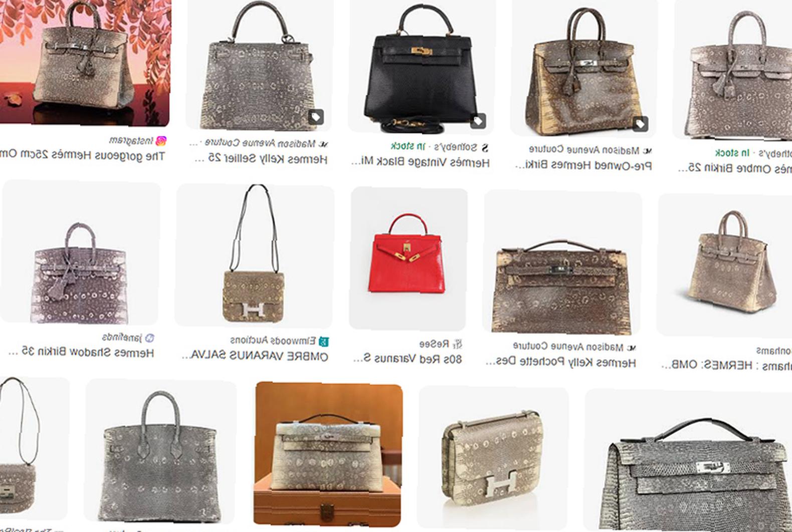Open the Hermes Kelly Pochette result link

[x=560, y=362]
